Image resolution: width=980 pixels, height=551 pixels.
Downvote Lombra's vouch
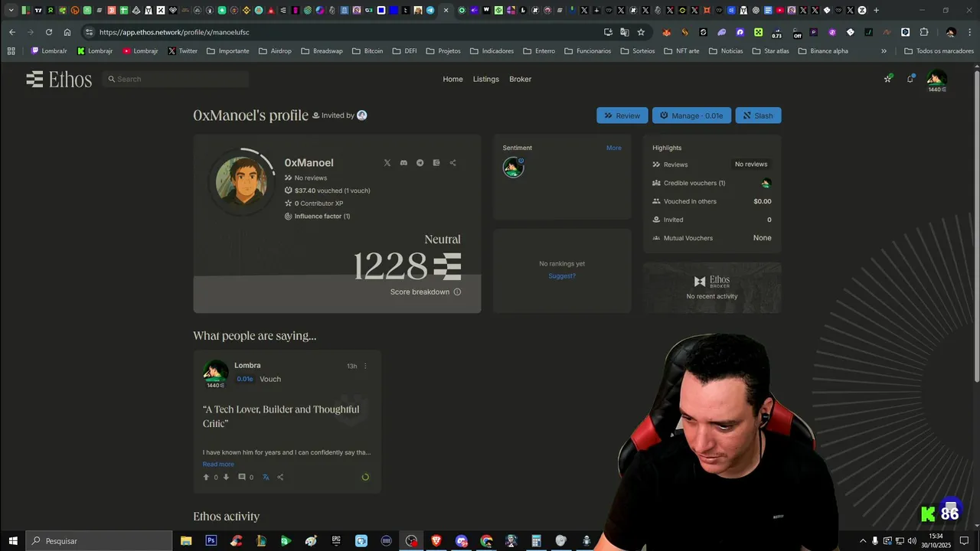pos(226,477)
